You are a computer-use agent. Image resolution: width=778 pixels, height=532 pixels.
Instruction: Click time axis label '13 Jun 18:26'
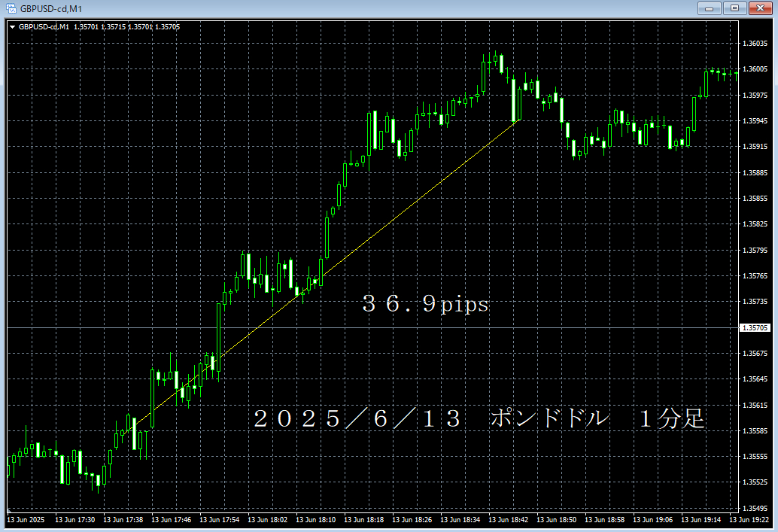click(x=412, y=520)
